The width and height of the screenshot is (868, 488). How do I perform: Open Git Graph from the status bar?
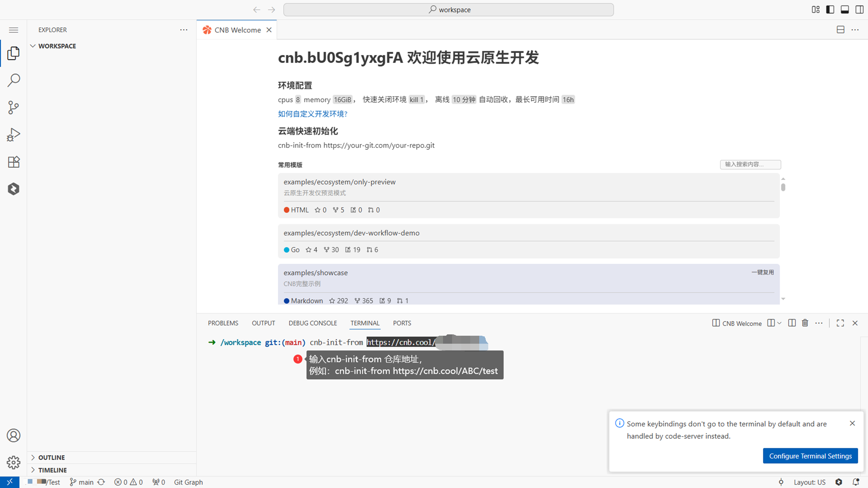click(188, 482)
